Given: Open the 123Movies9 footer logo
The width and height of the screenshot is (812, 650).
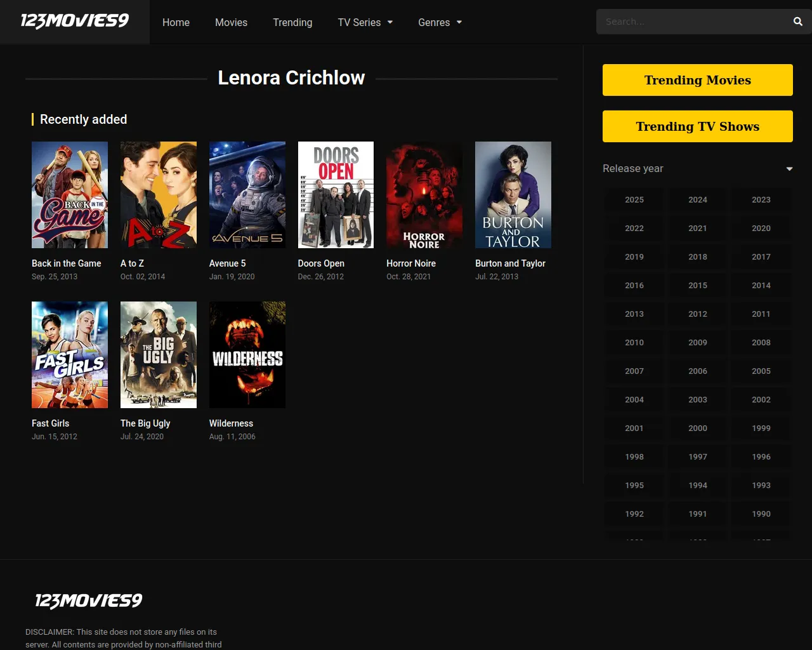Looking at the screenshot, I should [88, 600].
